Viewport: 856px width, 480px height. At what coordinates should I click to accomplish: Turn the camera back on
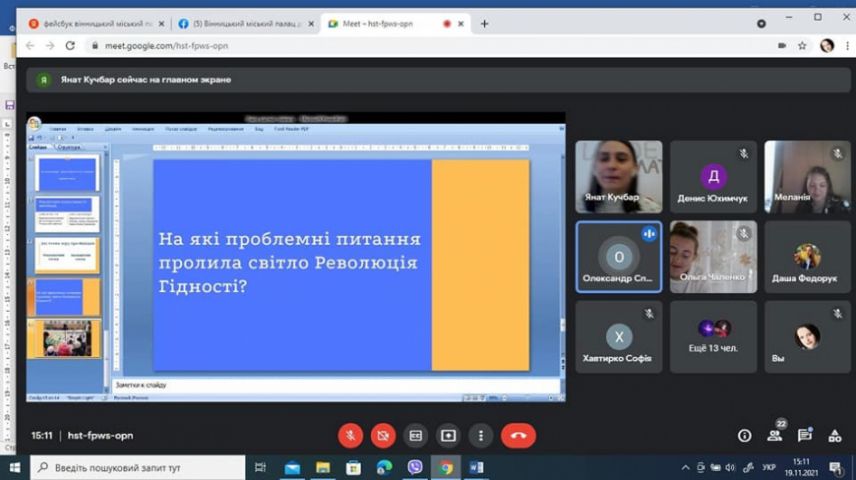coord(383,435)
